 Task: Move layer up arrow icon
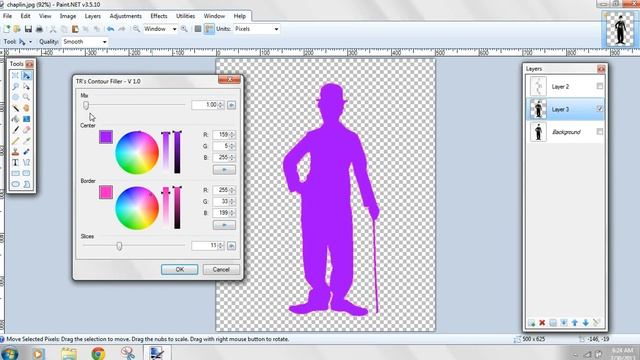pos(575,323)
